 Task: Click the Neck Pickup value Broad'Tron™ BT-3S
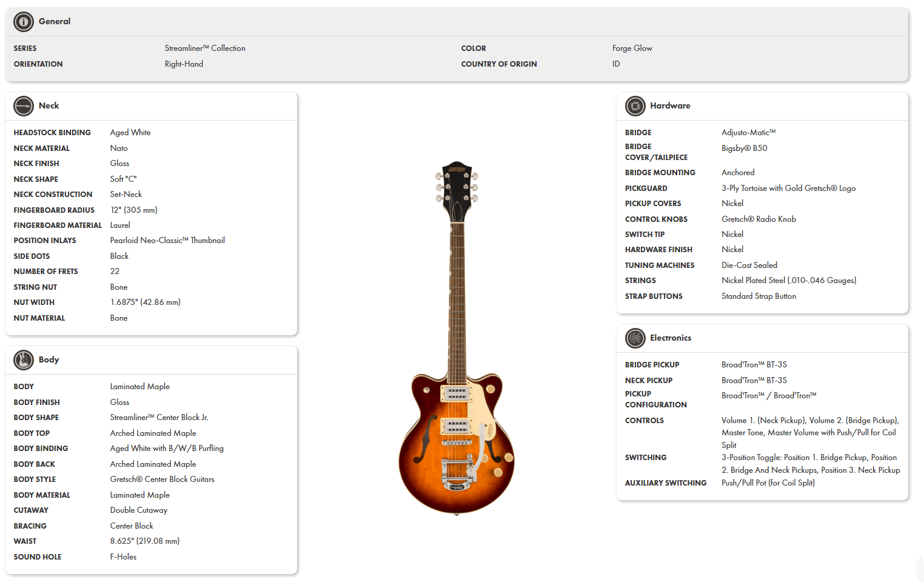[x=754, y=380]
